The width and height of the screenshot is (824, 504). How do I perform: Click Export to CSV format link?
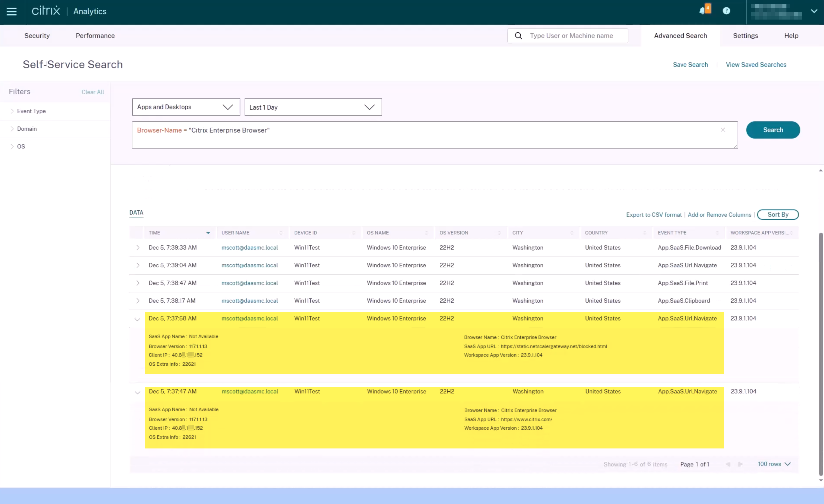pyautogui.click(x=654, y=215)
